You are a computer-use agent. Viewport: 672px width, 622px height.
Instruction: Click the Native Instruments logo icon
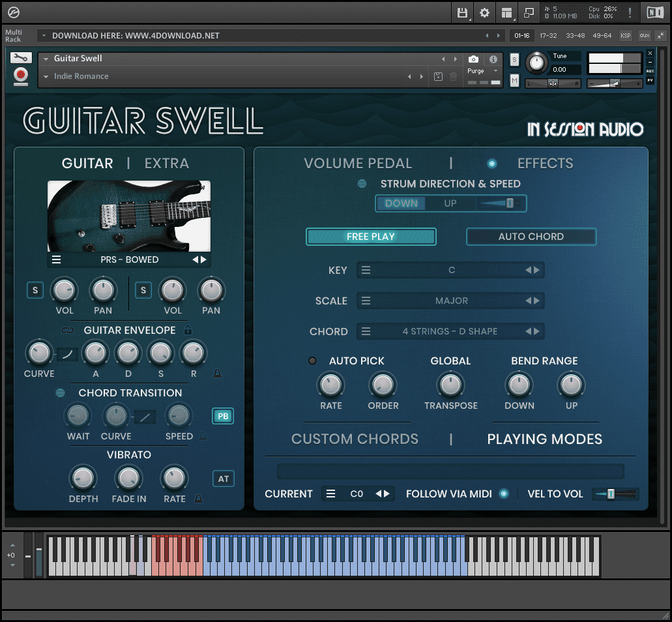point(655,13)
